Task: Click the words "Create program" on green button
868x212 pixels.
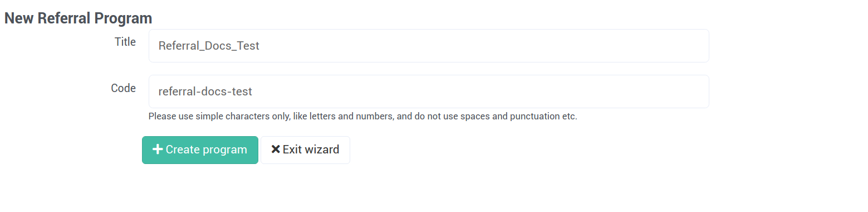Action: click(x=207, y=150)
